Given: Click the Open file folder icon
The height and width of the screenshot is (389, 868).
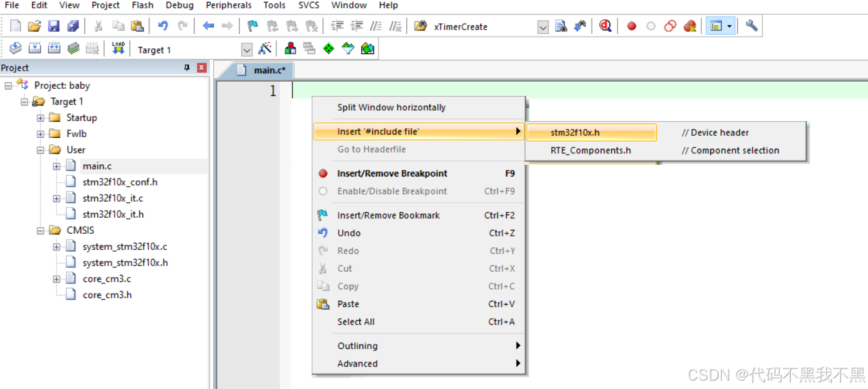Looking at the screenshot, I should click(35, 26).
